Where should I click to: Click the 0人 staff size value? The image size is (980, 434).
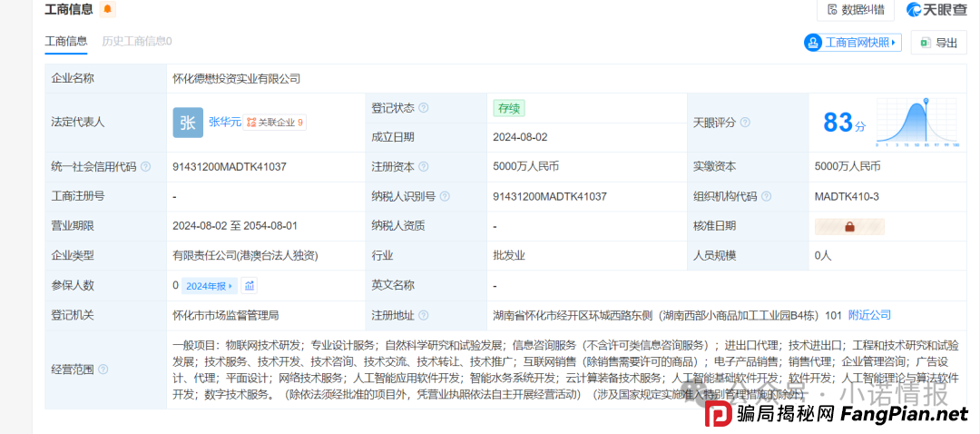pyautogui.click(x=824, y=256)
